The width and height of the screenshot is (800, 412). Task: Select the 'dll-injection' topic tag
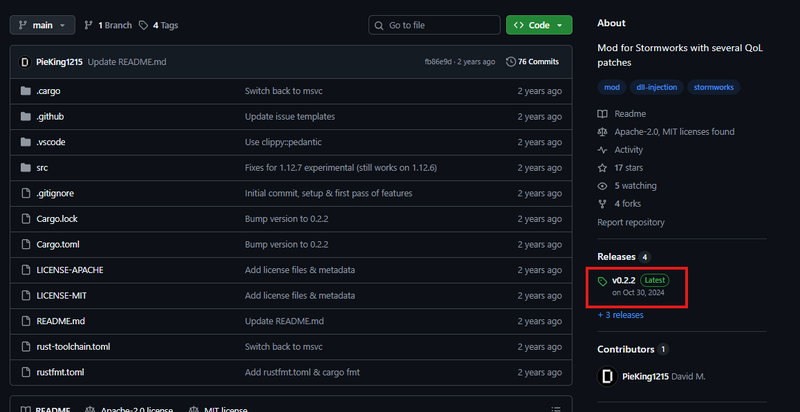tap(657, 87)
